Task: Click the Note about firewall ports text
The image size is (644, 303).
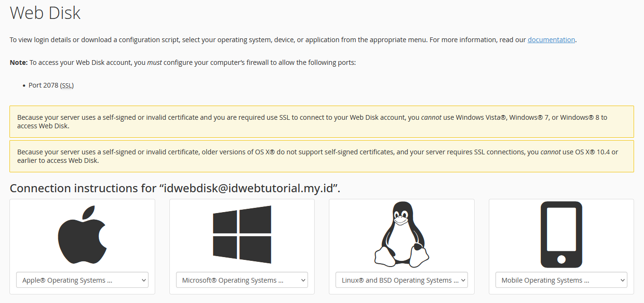Action: tap(183, 62)
